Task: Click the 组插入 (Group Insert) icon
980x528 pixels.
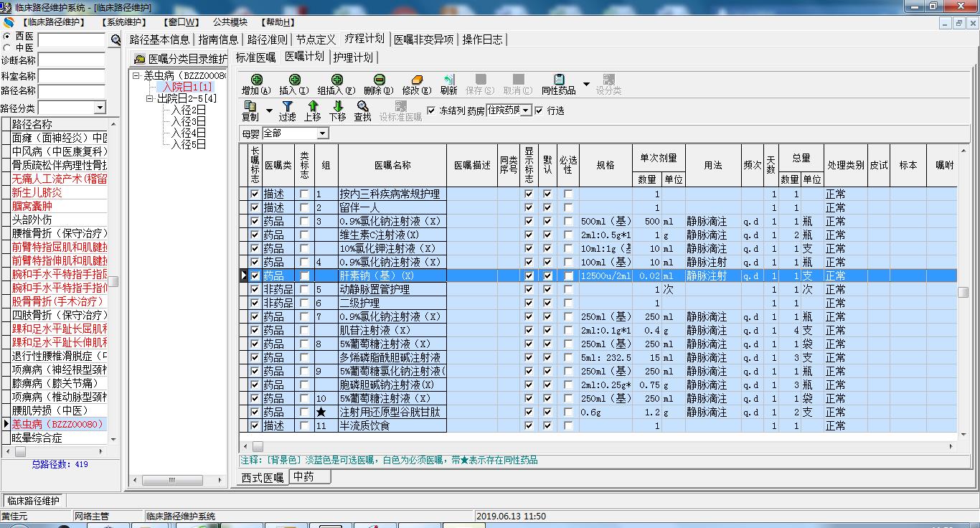Action: [336, 80]
